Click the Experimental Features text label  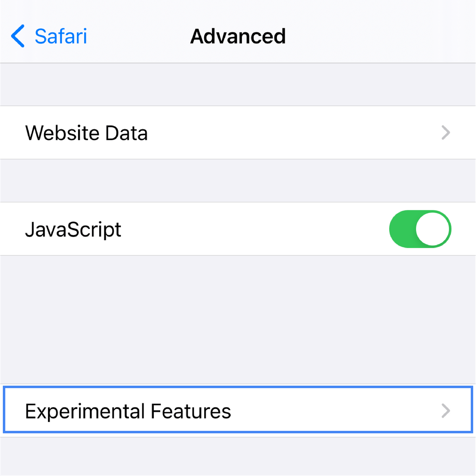pyautogui.click(x=128, y=411)
